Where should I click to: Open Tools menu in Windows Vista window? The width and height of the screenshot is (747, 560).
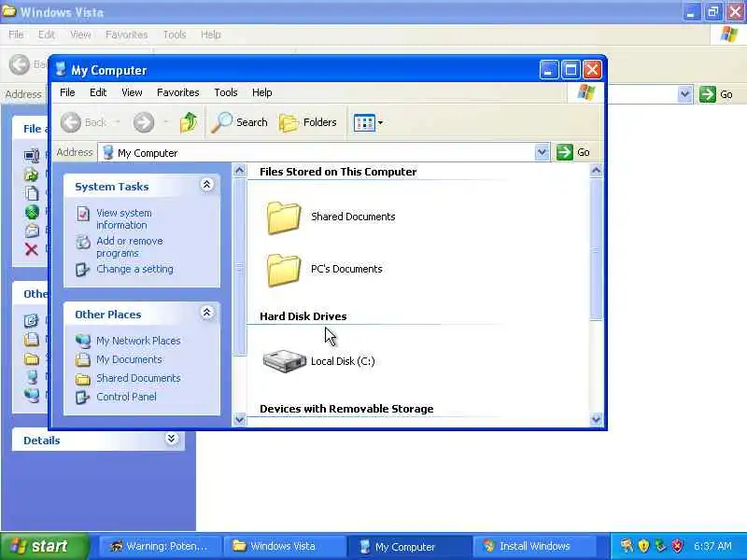[x=175, y=35]
